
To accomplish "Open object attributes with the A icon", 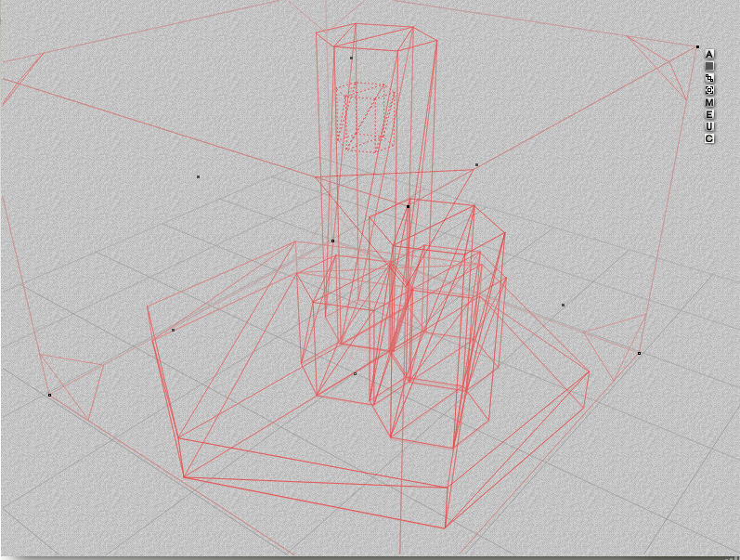I will [708, 54].
